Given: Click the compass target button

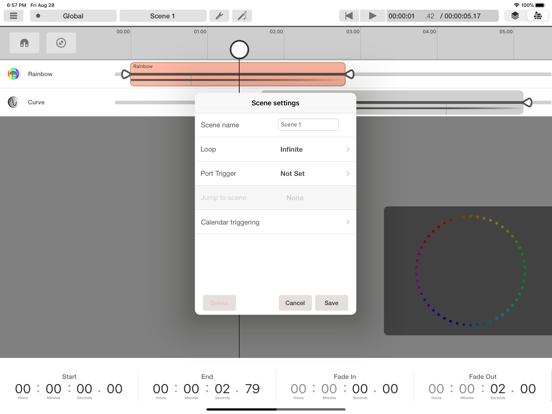Looking at the screenshot, I should point(61,43).
